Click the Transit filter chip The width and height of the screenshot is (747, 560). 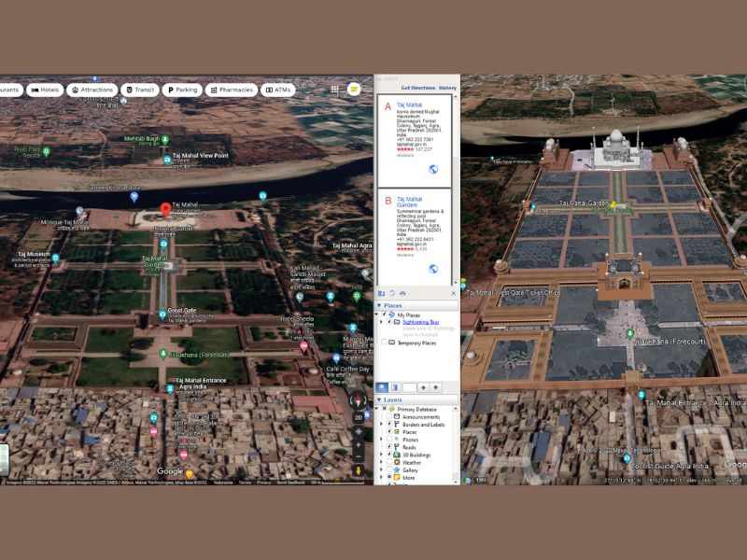(139, 90)
